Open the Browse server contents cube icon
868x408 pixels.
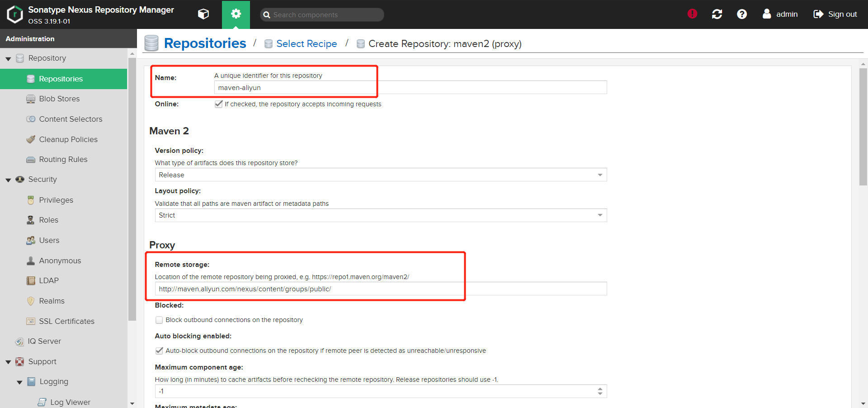(203, 14)
